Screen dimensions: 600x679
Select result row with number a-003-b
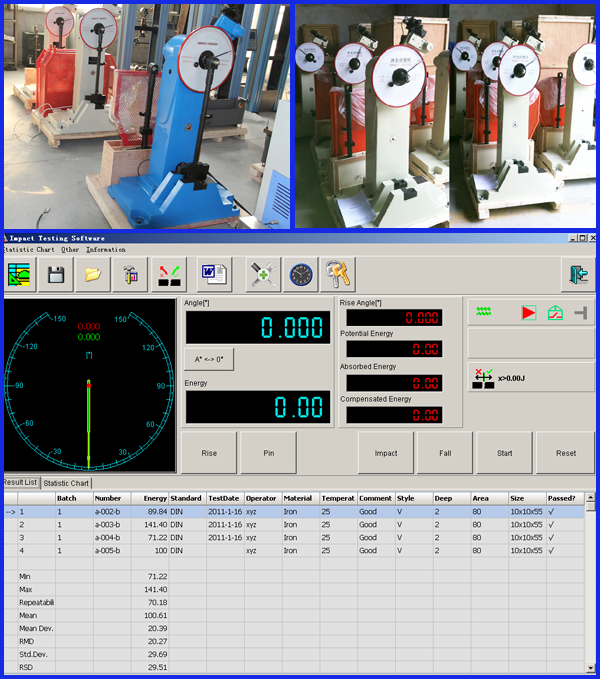pyautogui.click(x=107, y=524)
